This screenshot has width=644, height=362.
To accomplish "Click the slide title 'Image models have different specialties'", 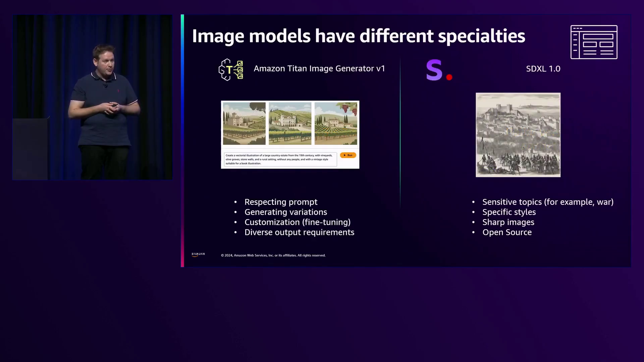I will tap(358, 36).
